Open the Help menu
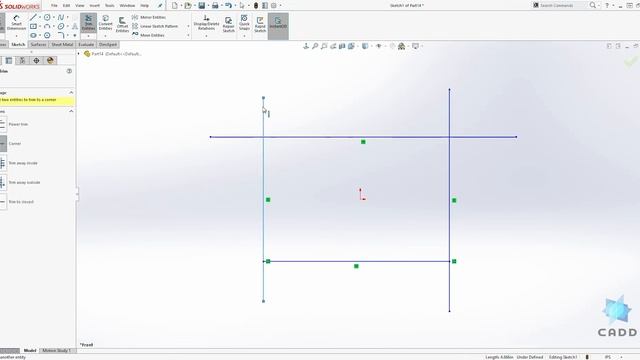Image resolution: width=640 pixels, height=360 pixels. click(x=144, y=6)
